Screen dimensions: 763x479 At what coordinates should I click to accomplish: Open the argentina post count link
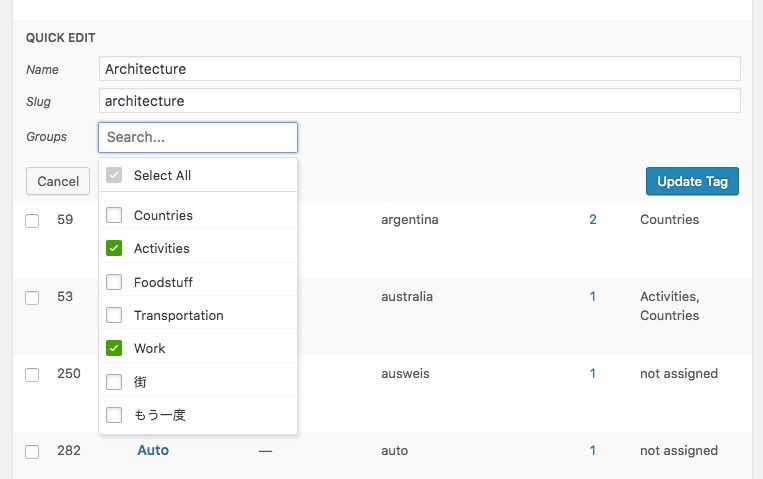(x=593, y=219)
